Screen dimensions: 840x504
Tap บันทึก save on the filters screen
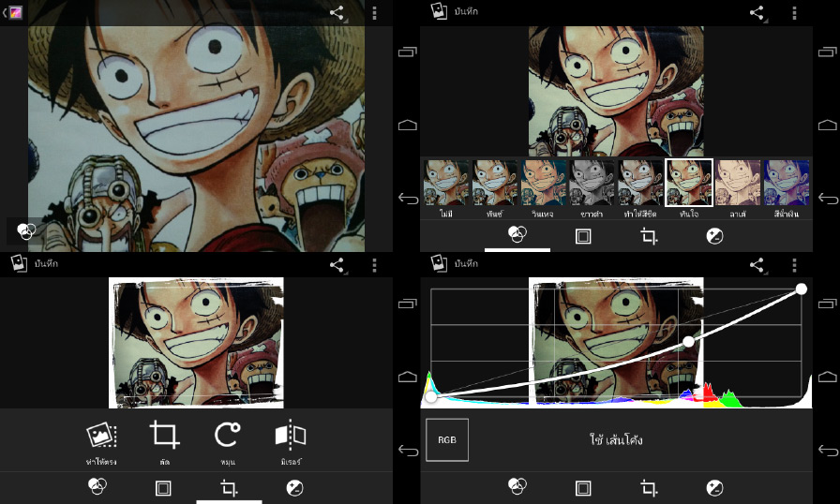pos(455,11)
